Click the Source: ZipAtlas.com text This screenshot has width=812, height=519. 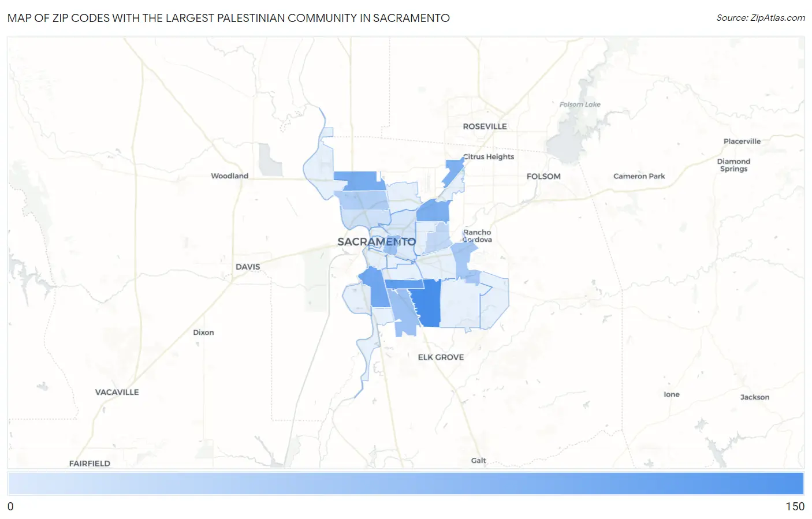click(x=761, y=18)
